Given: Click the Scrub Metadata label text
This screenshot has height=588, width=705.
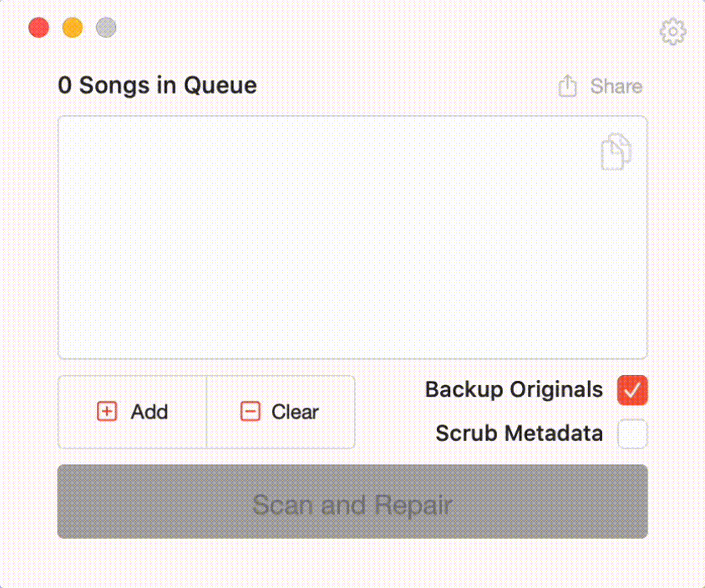Looking at the screenshot, I should [520, 433].
